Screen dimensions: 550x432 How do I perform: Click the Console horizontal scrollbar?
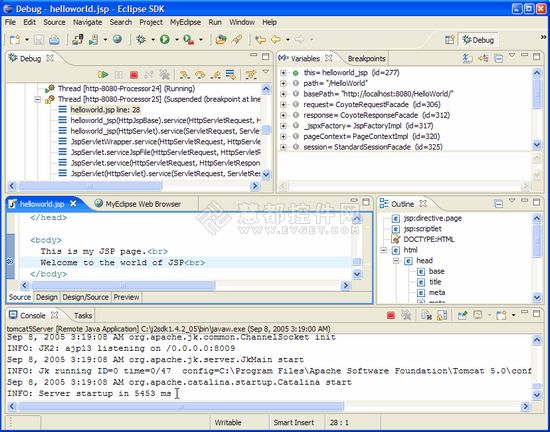point(268,406)
